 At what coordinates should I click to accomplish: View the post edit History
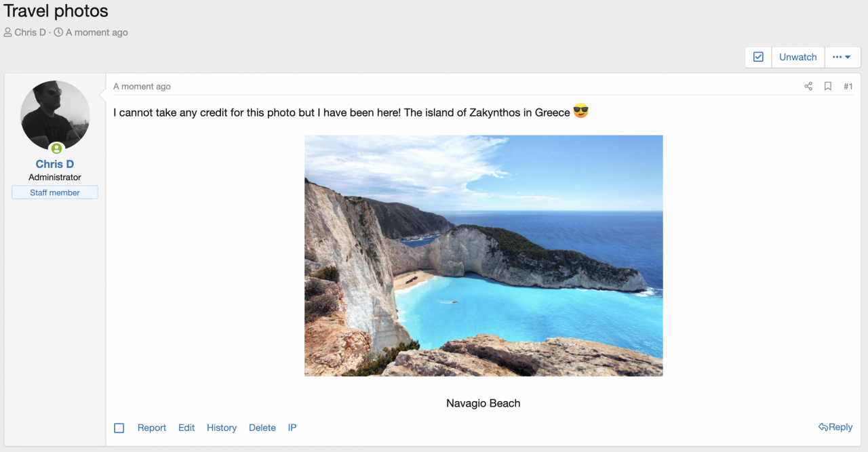222,428
